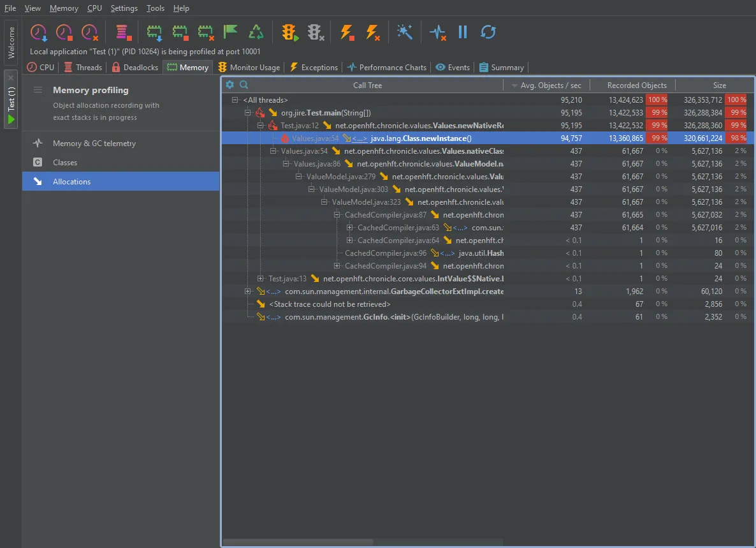Collapse the Values.java:86 ValueModel node

[x=286, y=164]
